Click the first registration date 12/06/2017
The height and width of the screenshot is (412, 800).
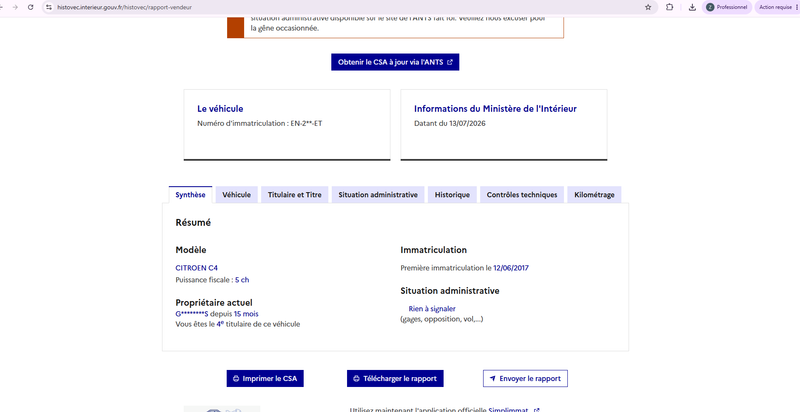click(511, 268)
